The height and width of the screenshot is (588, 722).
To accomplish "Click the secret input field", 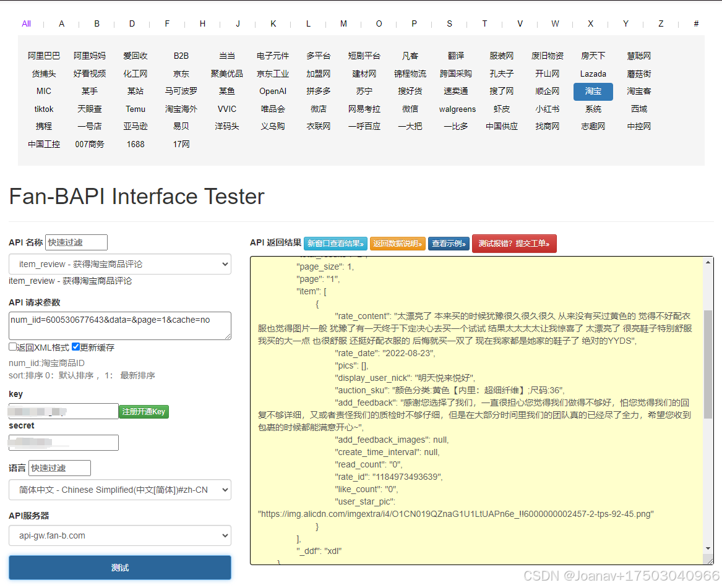I will click(x=64, y=443).
